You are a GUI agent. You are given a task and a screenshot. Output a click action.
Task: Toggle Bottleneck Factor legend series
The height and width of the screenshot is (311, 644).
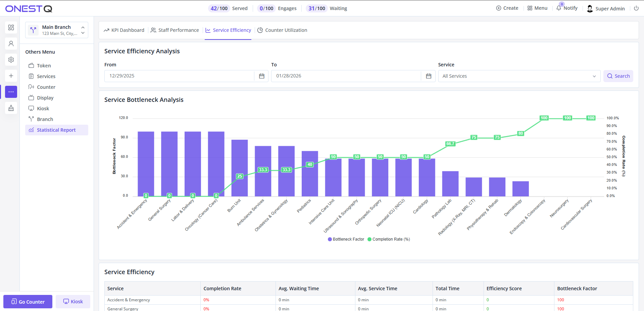coord(346,239)
